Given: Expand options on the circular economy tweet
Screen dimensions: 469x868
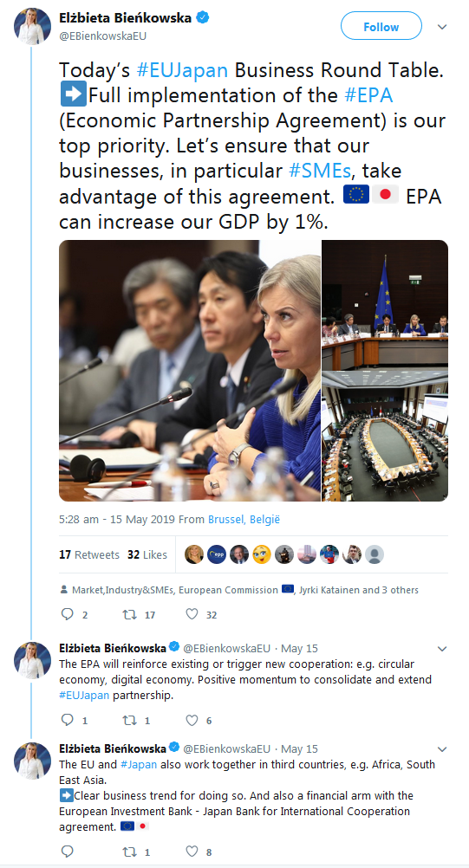Looking at the screenshot, I should click(x=442, y=648).
